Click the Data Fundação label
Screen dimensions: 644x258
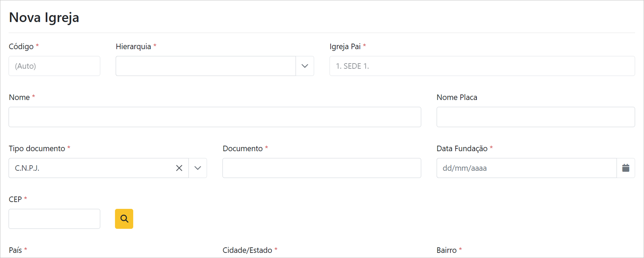[462, 148]
